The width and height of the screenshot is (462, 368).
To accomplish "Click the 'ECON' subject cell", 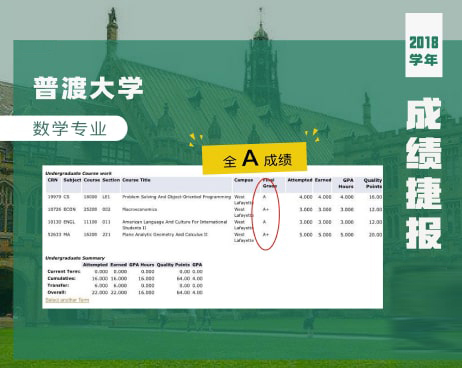I will coord(70,209).
